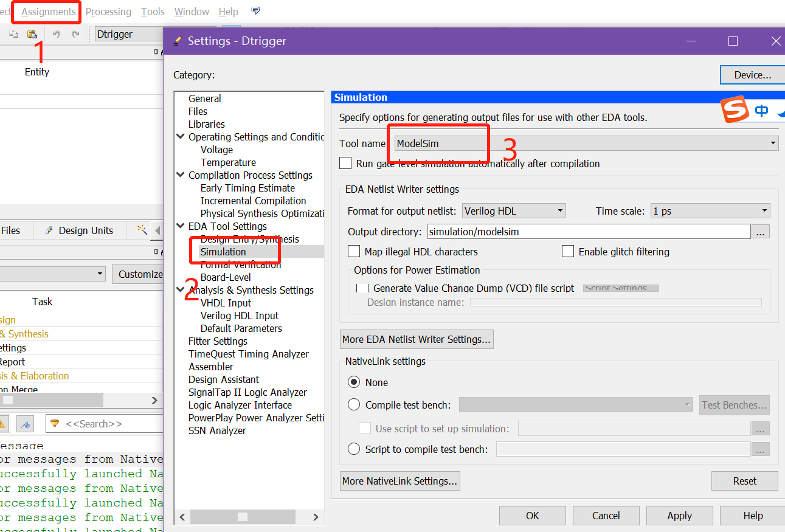Click the Device... button
The image size is (785, 532).
coord(752,75)
